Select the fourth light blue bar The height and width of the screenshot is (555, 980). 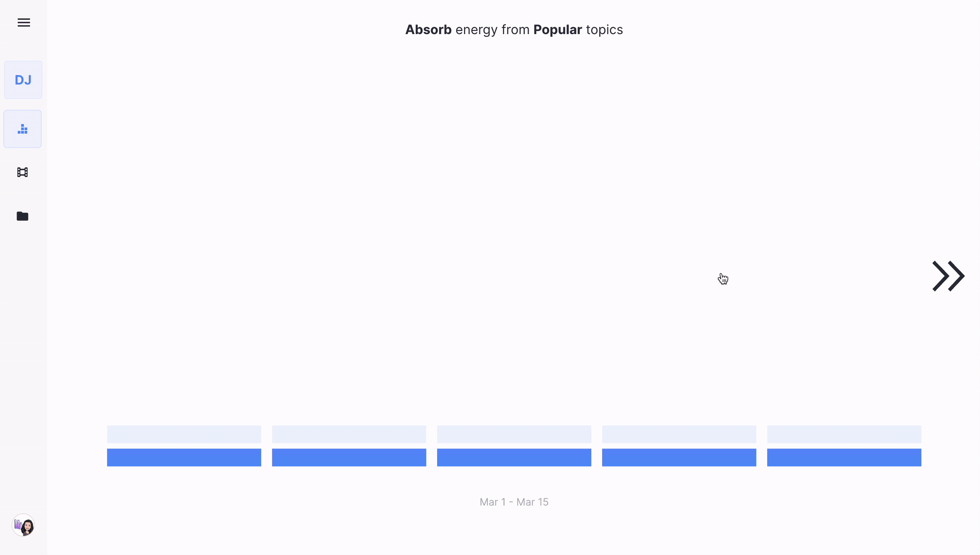click(x=679, y=434)
